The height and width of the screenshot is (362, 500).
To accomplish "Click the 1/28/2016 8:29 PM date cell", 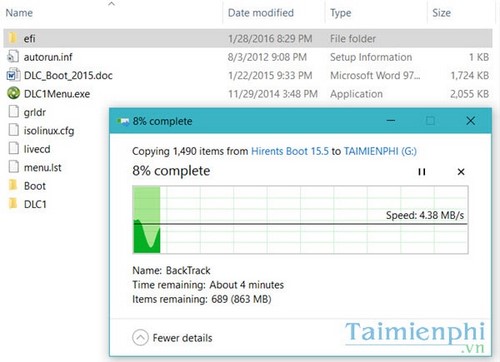I will (270, 39).
